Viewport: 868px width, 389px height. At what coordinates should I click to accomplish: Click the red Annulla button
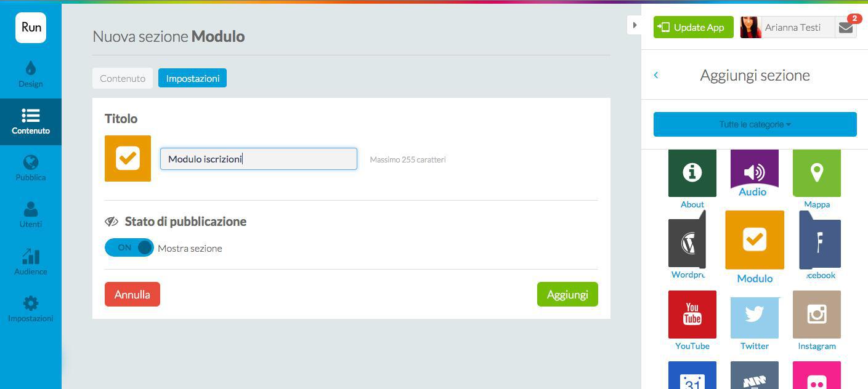pos(132,294)
